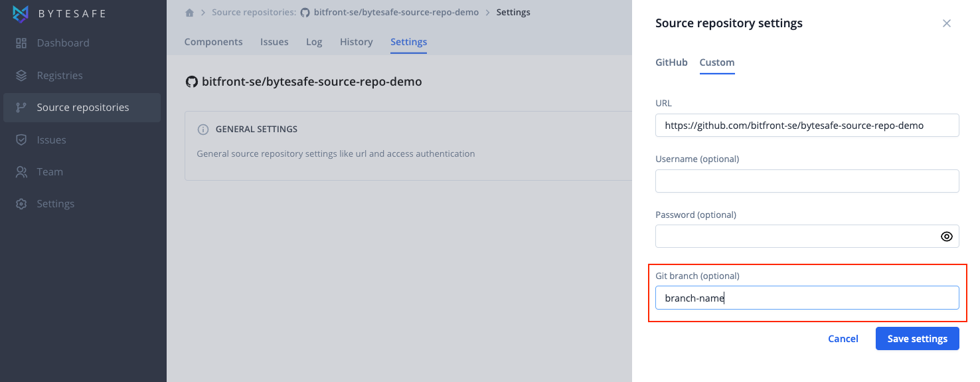Toggle password visibility eye icon
Image resolution: width=980 pixels, height=382 pixels.
click(947, 237)
